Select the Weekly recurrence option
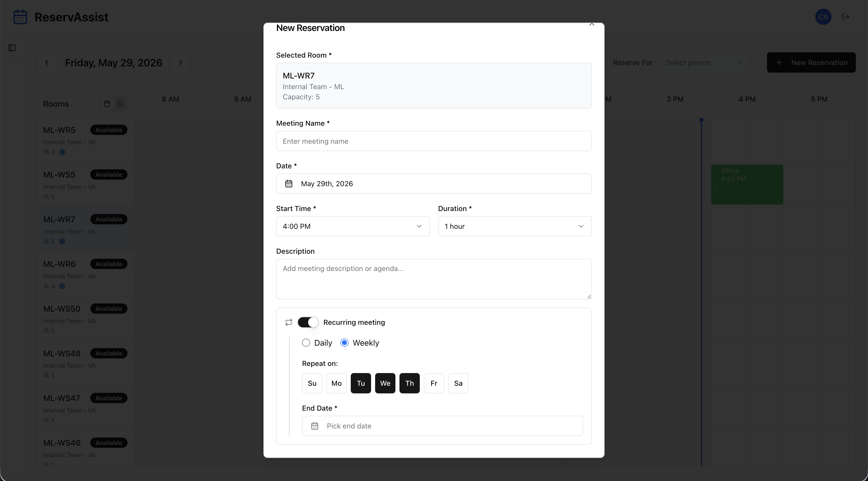 344,343
